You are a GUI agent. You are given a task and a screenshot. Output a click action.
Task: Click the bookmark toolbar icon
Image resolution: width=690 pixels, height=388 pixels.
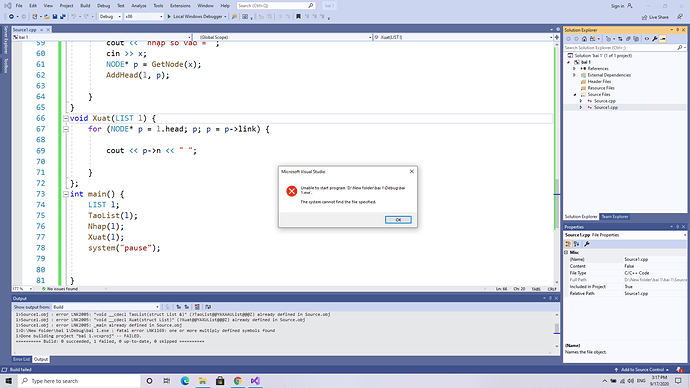click(x=298, y=17)
